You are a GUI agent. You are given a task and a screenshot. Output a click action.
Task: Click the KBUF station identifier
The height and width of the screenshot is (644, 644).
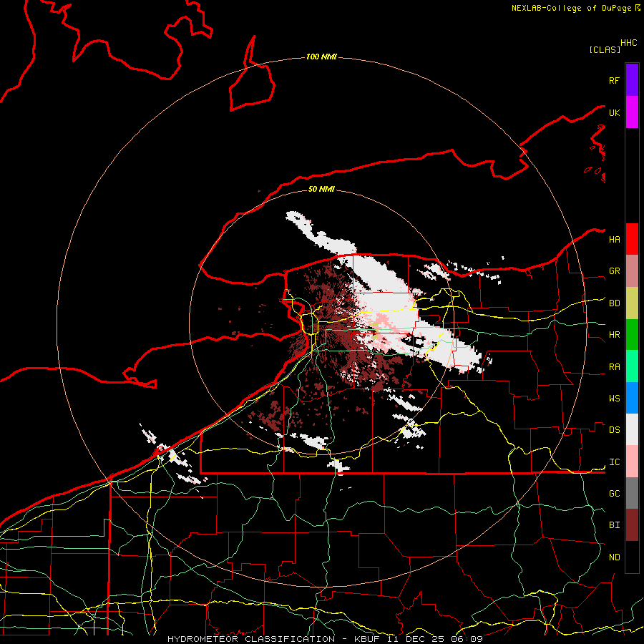(x=369, y=639)
